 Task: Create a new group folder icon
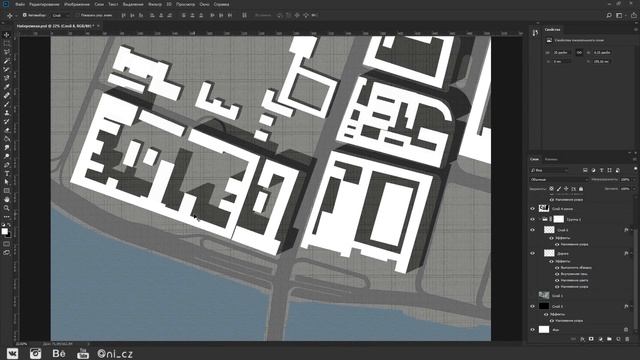[609, 339]
